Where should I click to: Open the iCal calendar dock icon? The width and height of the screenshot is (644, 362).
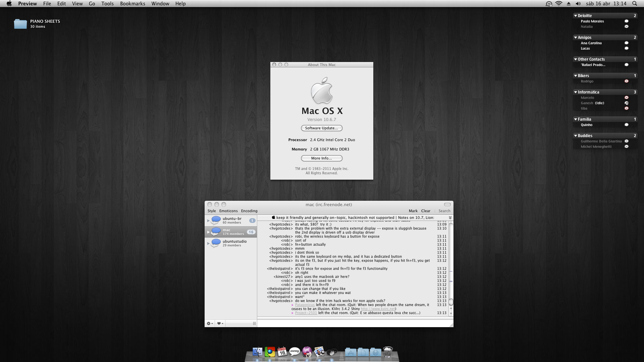282,352
